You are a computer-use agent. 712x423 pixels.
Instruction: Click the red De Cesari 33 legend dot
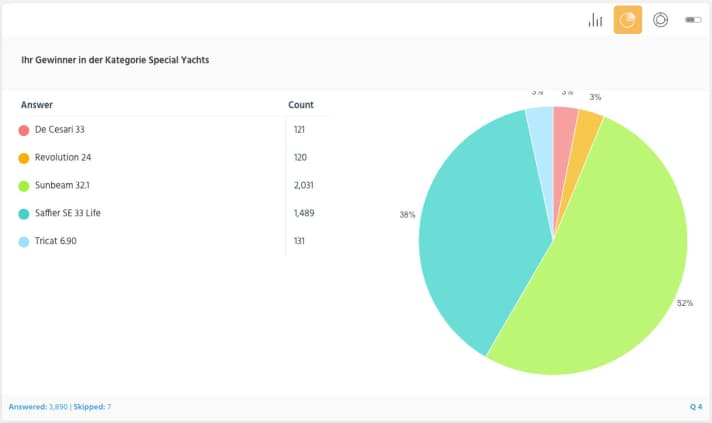pyautogui.click(x=23, y=130)
